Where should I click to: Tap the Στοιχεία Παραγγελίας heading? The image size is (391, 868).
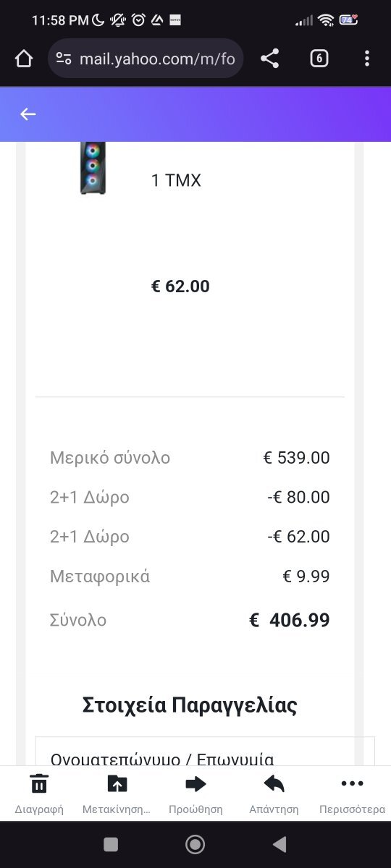tap(190, 705)
